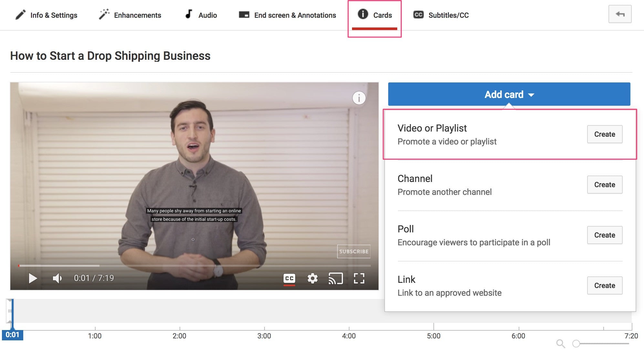Click the 3:00 mark on the timeline

264,336
